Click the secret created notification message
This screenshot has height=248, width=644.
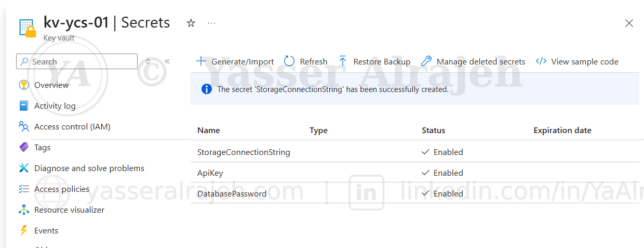[x=333, y=89]
